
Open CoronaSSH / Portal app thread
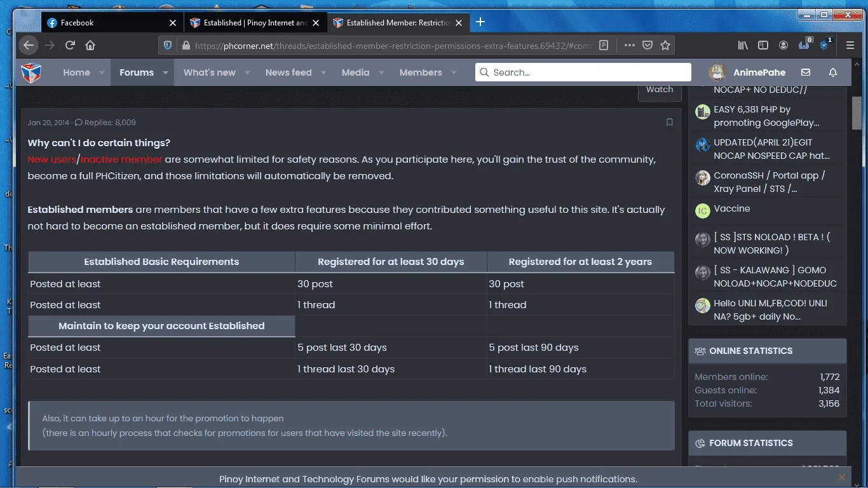click(x=769, y=182)
